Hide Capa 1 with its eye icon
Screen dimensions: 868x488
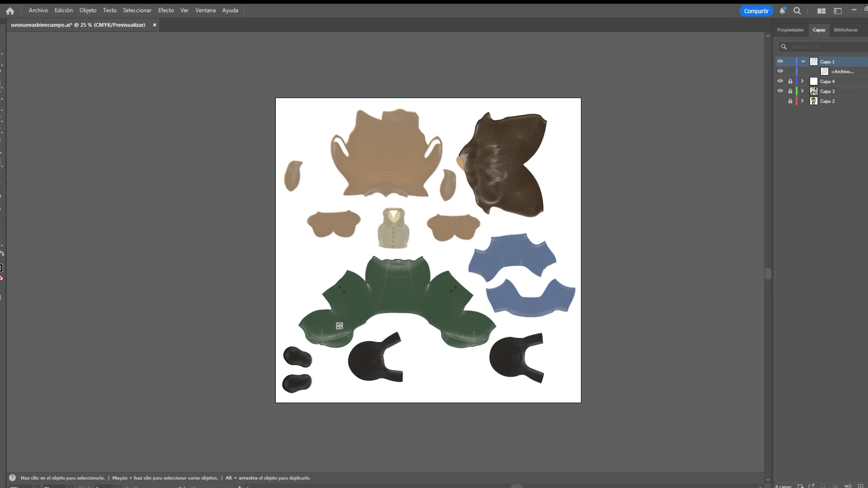click(x=780, y=61)
